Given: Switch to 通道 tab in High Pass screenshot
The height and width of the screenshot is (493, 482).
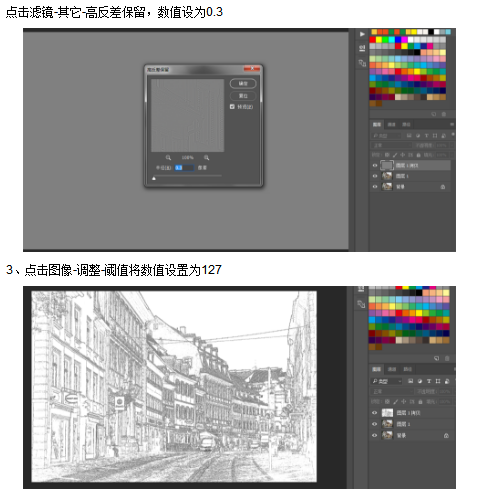Looking at the screenshot, I should coord(391,125).
